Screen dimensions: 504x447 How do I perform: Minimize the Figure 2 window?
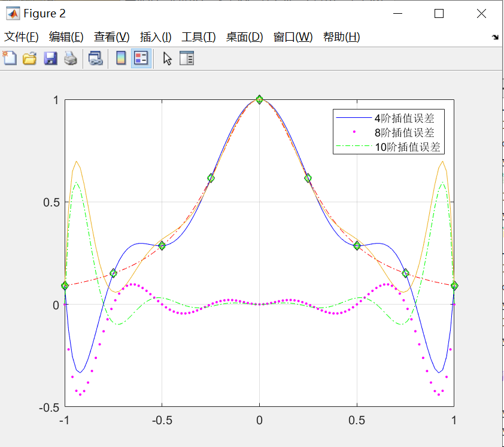pos(397,14)
